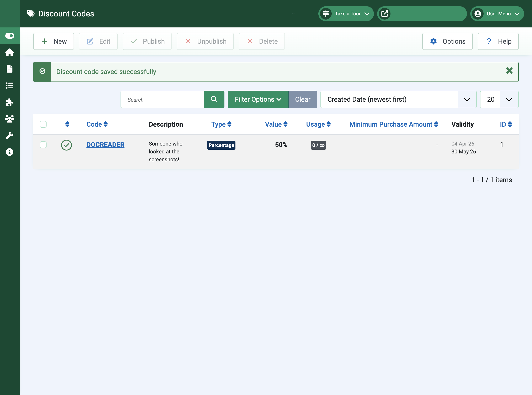The image size is (532, 395).
Task: Toggle the select-all checkbox in table header
Action: [x=43, y=124]
